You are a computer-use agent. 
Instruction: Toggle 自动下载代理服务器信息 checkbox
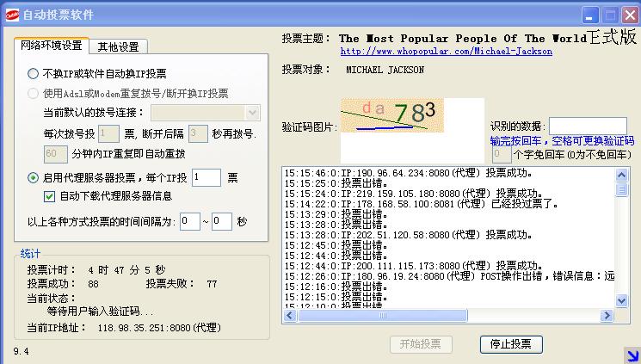pyautogui.click(x=49, y=197)
